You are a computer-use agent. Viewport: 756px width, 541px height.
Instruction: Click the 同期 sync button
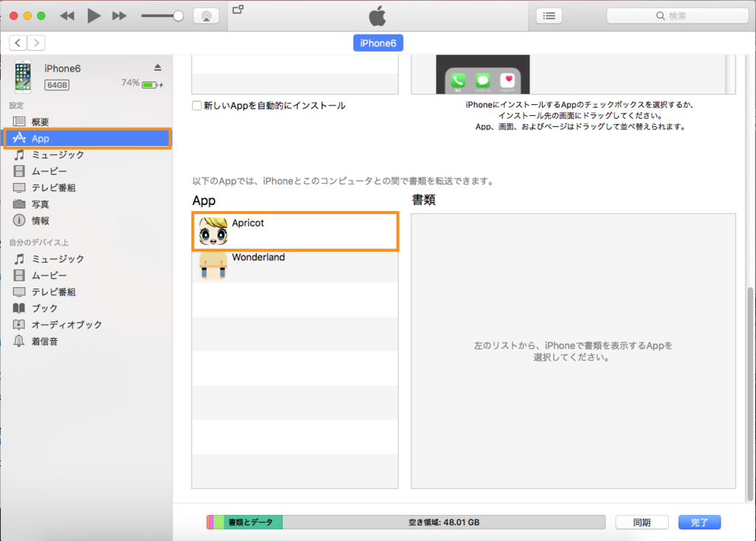(642, 523)
